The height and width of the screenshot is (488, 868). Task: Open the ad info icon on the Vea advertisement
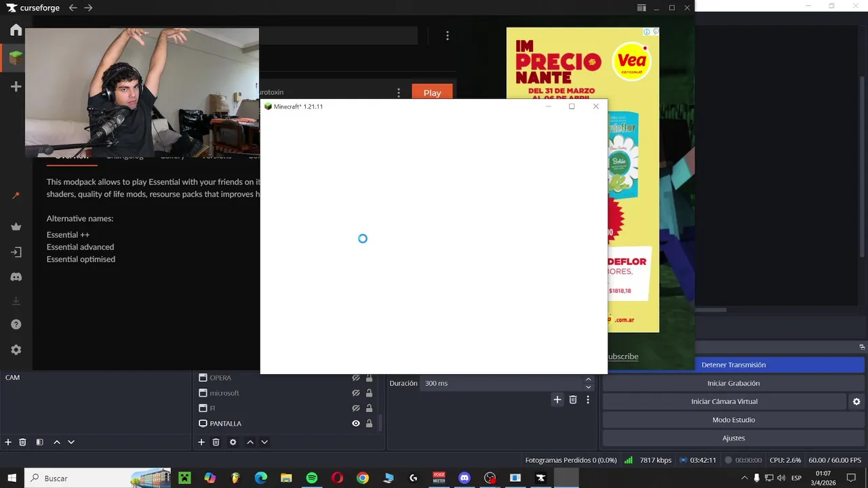coord(646,32)
